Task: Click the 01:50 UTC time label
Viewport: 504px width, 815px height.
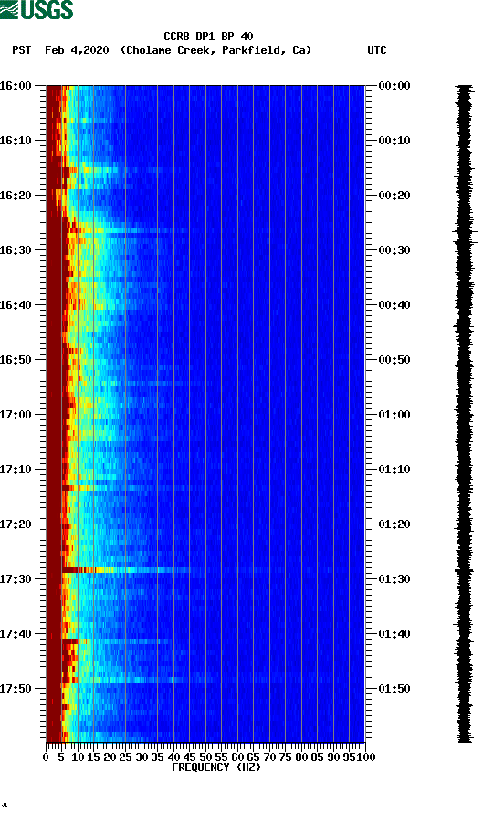Action: (394, 689)
